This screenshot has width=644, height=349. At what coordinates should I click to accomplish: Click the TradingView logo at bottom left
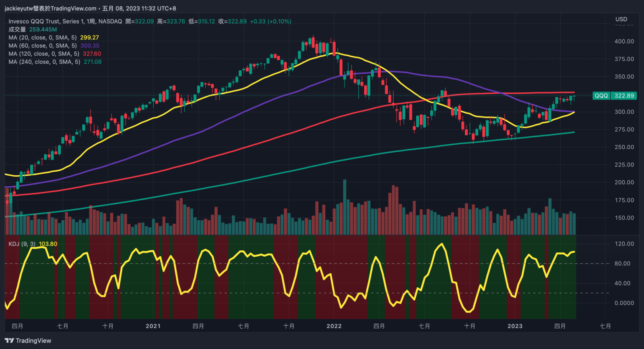tap(28, 341)
